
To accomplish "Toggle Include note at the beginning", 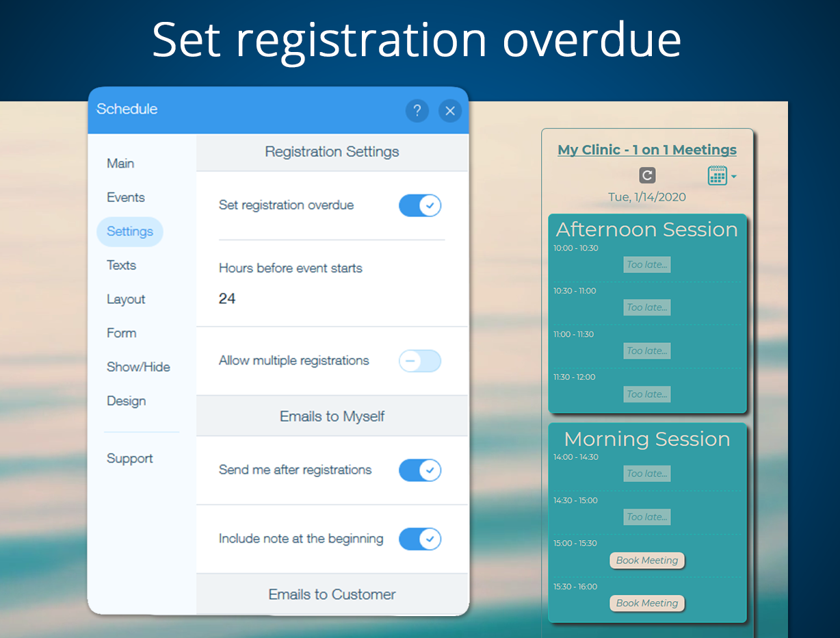I will point(420,539).
